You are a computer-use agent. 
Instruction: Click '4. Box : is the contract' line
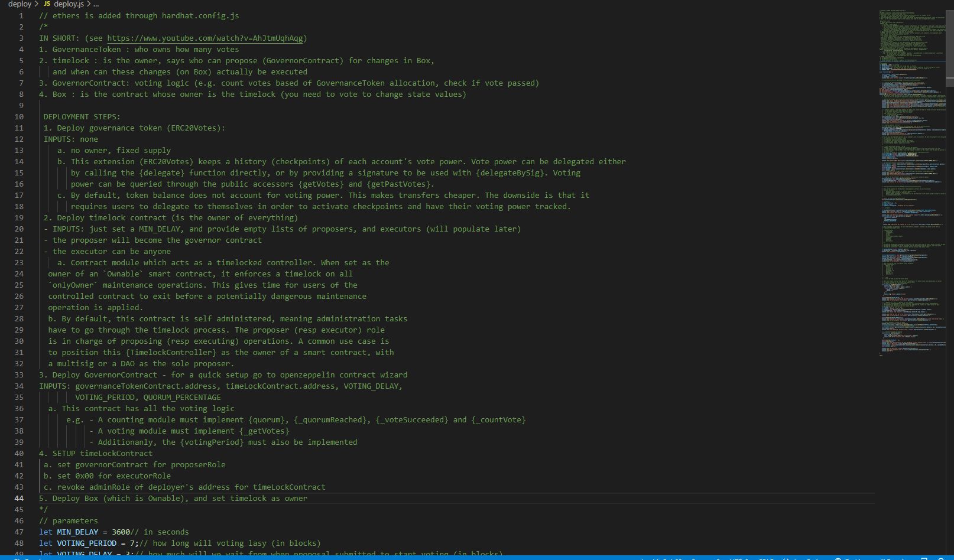pyautogui.click(x=252, y=94)
